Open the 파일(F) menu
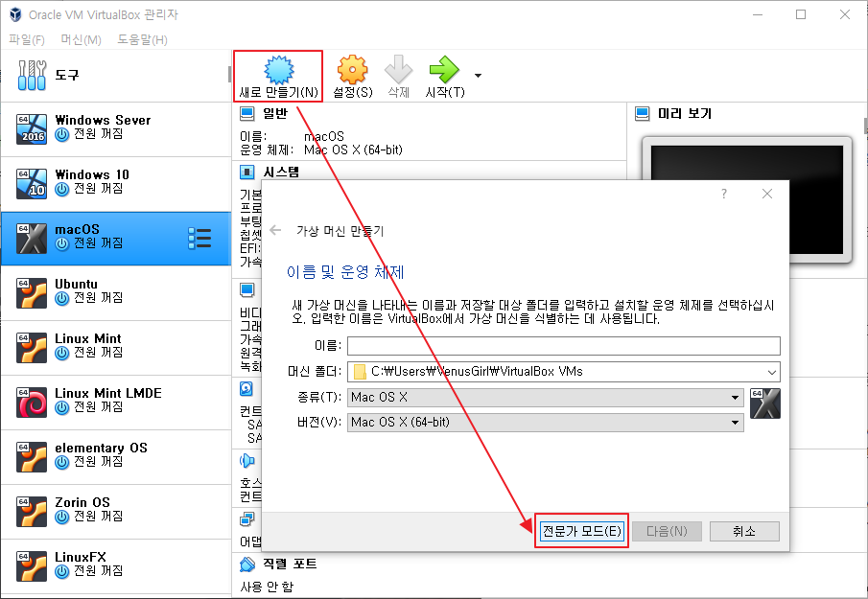Image resolution: width=868 pixels, height=599 pixels. pos(27,40)
